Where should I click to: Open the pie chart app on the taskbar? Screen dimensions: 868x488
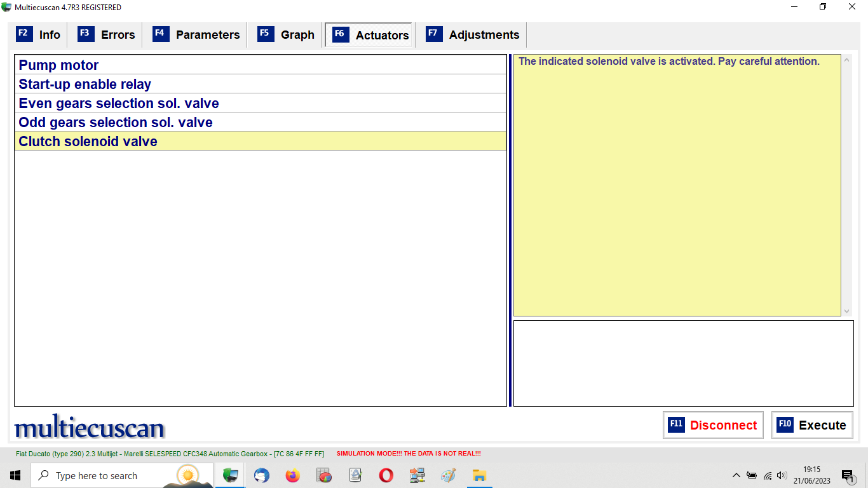click(x=324, y=475)
